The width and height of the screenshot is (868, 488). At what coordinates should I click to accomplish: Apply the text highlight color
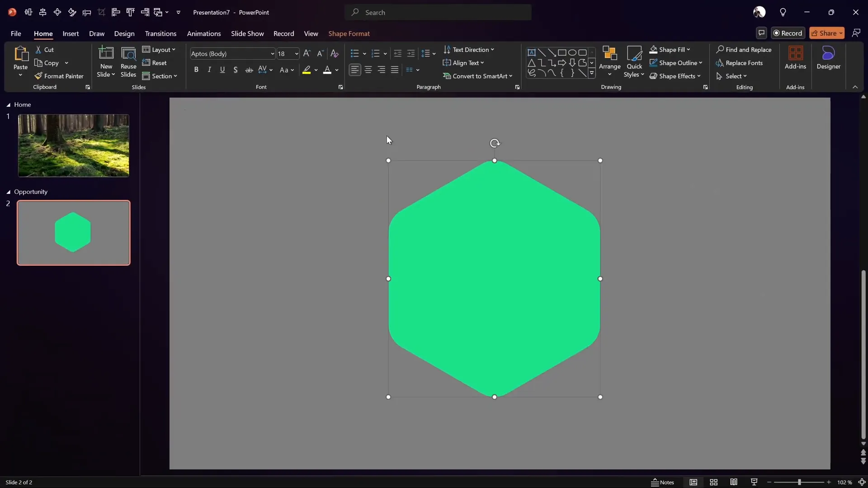point(307,70)
